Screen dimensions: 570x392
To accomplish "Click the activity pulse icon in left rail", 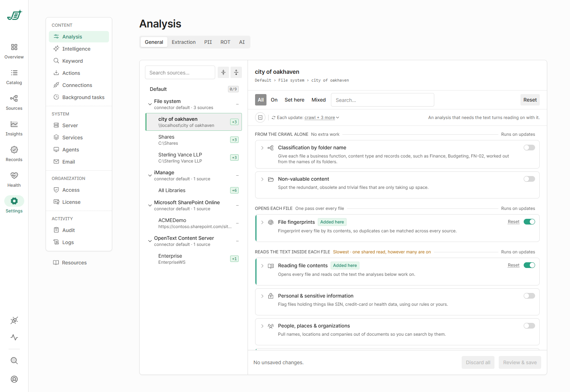I will (x=14, y=337).
